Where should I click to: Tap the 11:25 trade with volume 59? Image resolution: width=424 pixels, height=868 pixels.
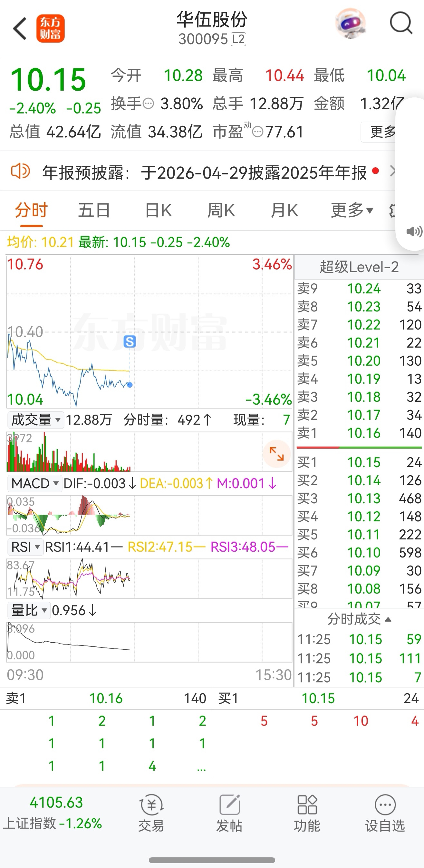coord(359,639)
